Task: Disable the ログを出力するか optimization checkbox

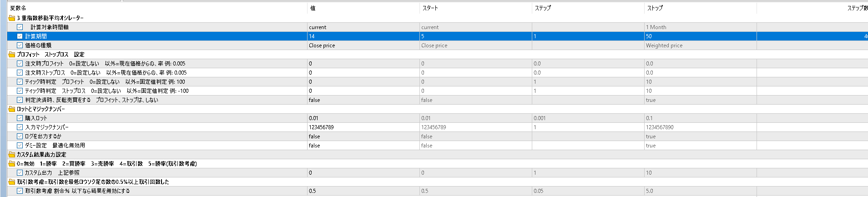Action: pyautogui.click(x=20, y=136)
